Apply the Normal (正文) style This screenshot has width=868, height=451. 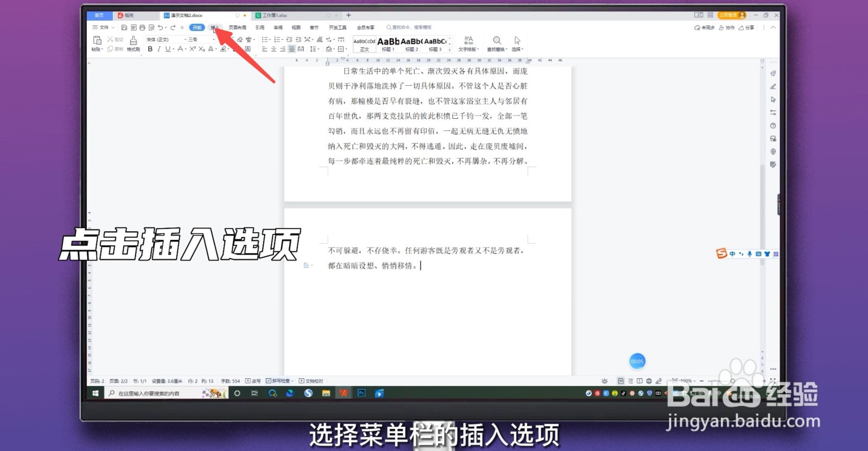(x=364, y=44)
